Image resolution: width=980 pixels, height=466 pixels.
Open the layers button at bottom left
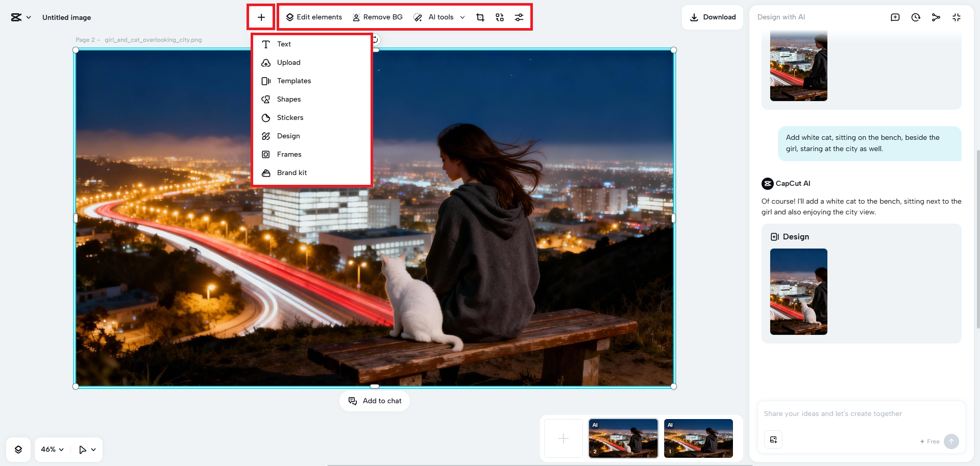18,450
